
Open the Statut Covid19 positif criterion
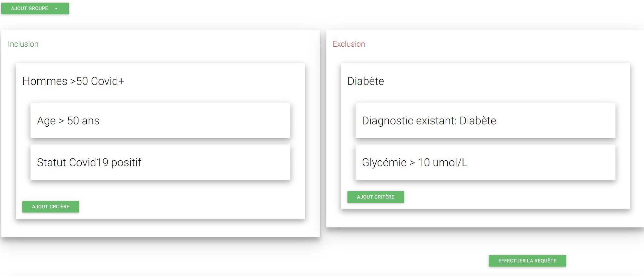click(160, 162)
